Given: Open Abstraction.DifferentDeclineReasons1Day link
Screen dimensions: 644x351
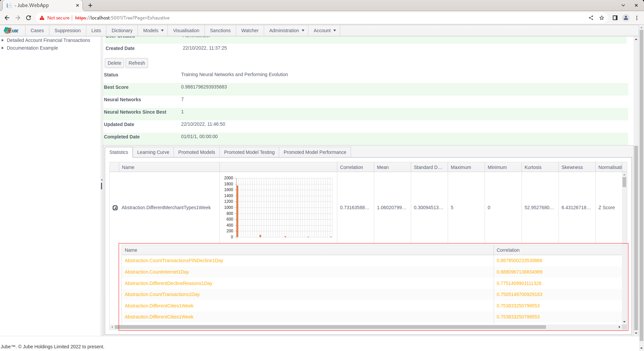Looking at the screenshot, I should pyautogui.click(x=168, y=283).
